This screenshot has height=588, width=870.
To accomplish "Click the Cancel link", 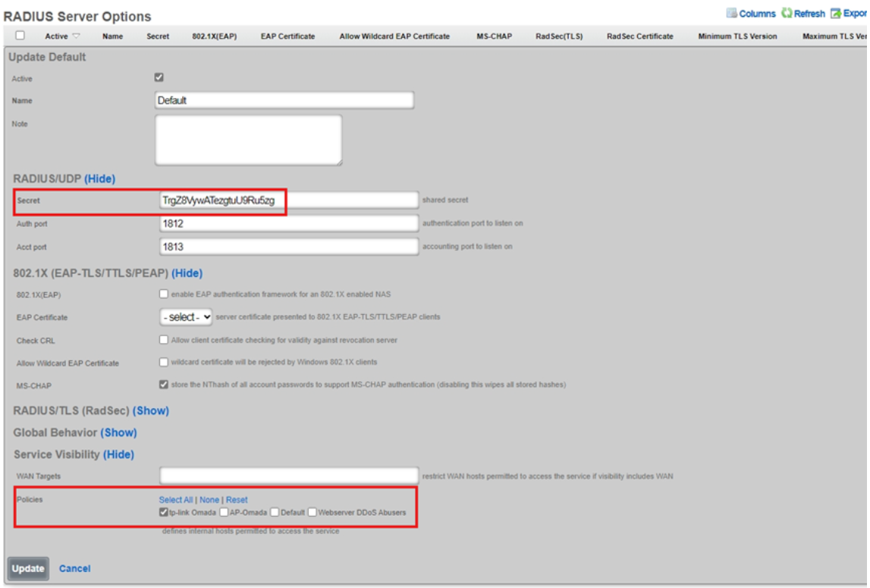I will point(74,568).
